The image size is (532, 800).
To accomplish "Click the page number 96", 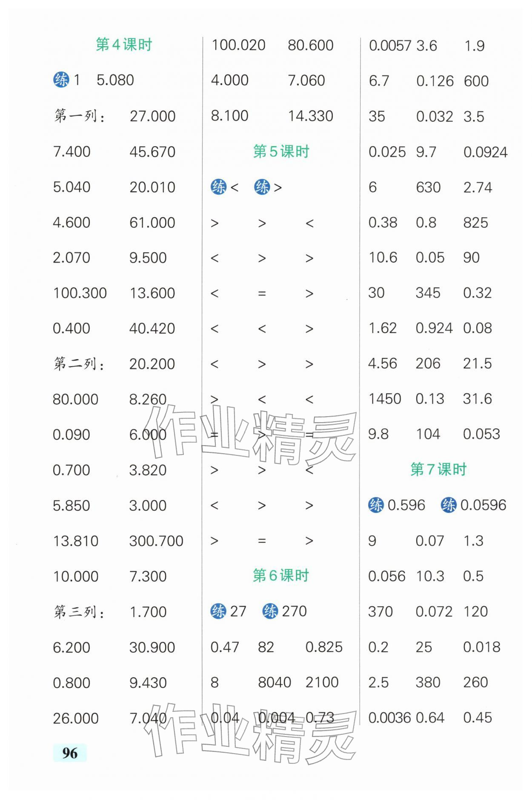I will point(70,753).
